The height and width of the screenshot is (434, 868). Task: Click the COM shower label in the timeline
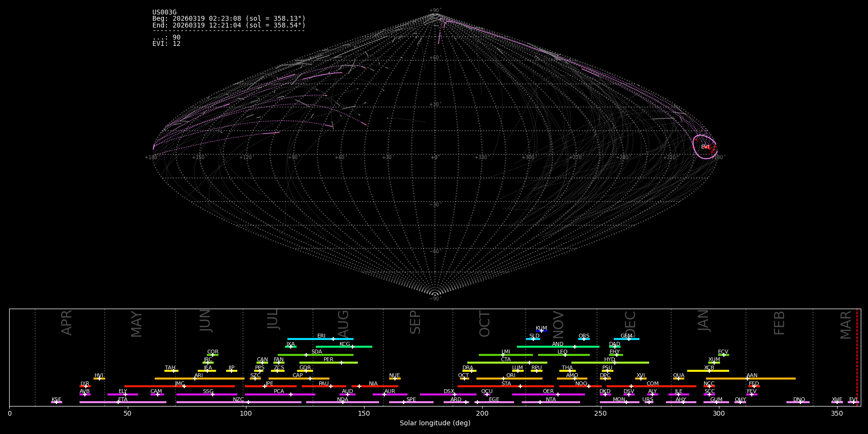[652, 384]
